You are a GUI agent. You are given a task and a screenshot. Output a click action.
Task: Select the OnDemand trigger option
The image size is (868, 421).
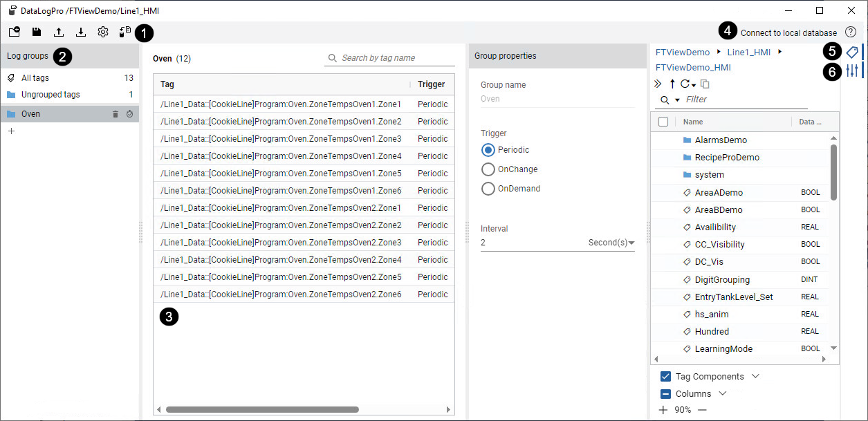[x=488, y=189]
